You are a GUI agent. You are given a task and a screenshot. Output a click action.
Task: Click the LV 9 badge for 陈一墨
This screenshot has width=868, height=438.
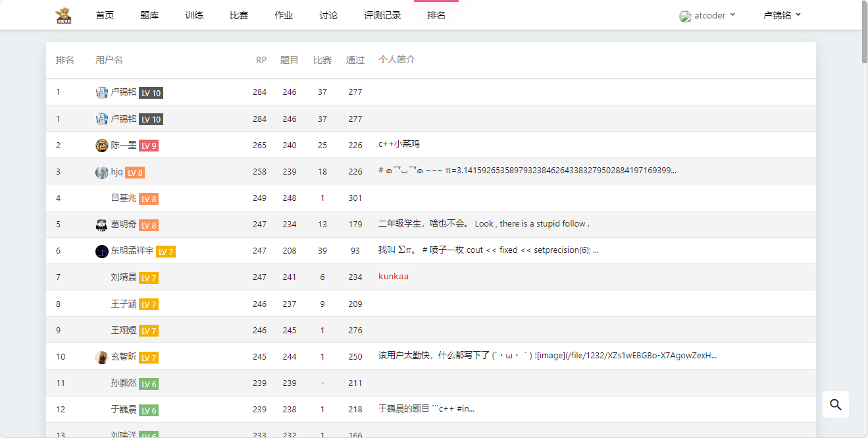(x=149, y=146)
